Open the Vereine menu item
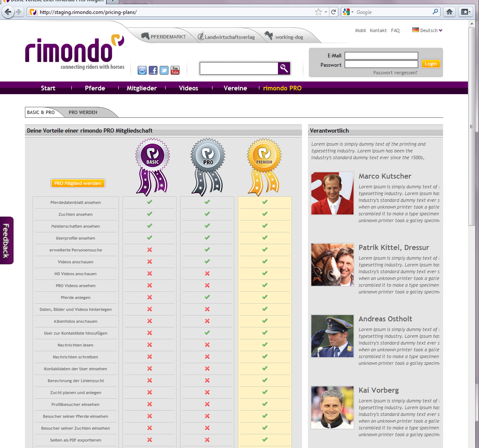This screenshot has height=448, width=479. coord(235,88)
